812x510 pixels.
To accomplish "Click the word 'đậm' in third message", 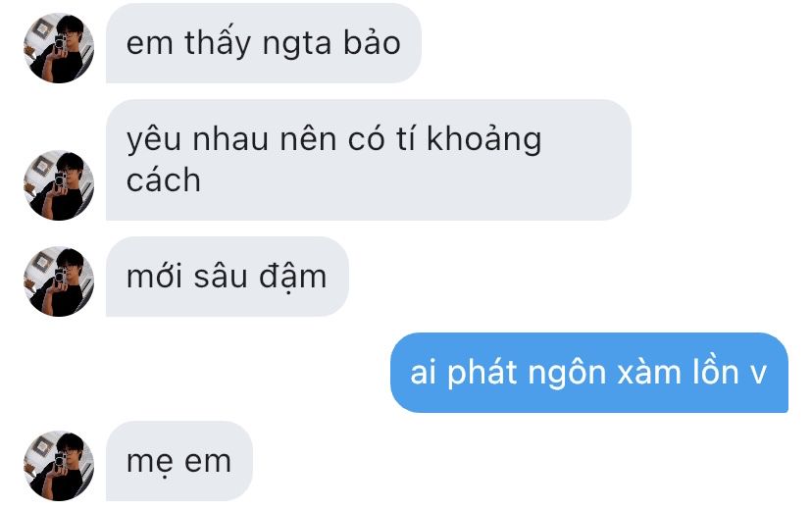I will pyautogui.click(x=292, y=278).
